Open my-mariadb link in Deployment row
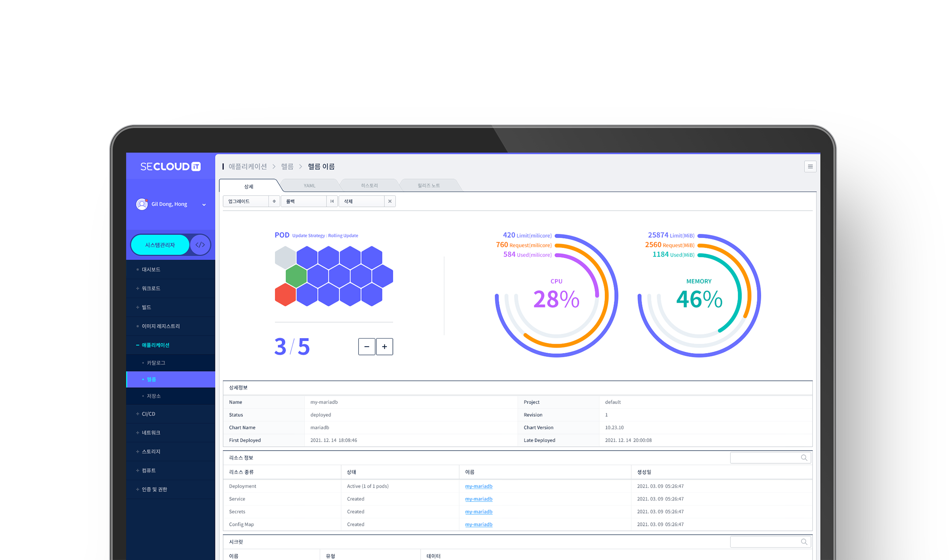This screenshot has height=560, width=949. tap(478, 486)
